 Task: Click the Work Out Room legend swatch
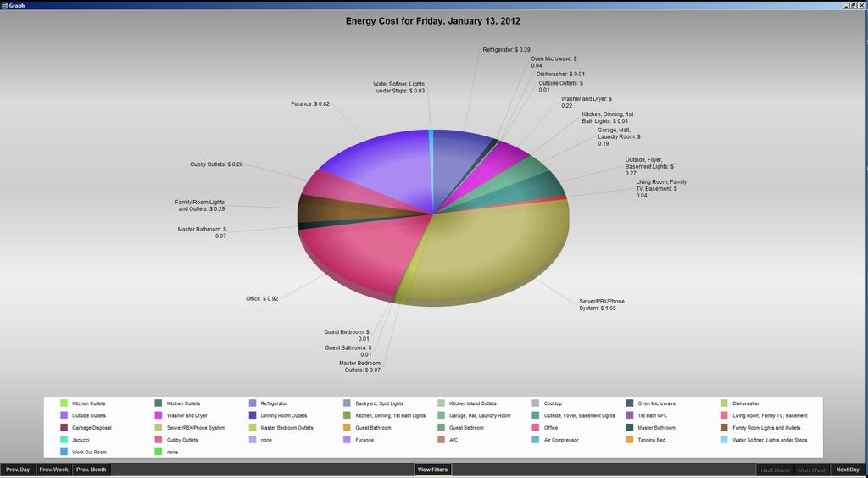click(x=64, y=453)
